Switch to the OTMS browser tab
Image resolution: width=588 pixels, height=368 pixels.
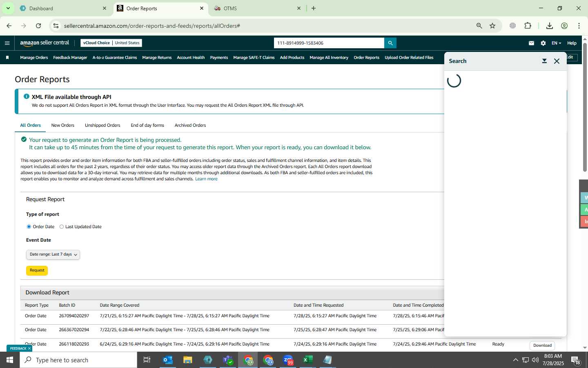(x=257, y=8)
